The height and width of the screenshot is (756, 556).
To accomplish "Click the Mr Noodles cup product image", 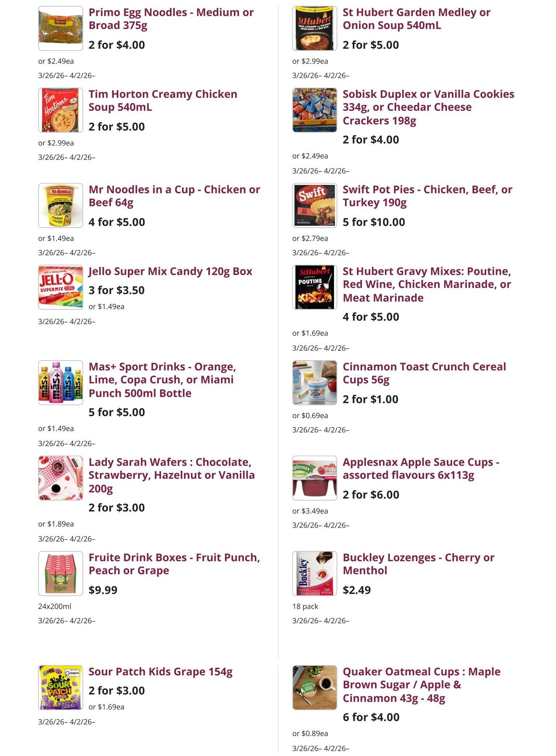I will [60, 205].
